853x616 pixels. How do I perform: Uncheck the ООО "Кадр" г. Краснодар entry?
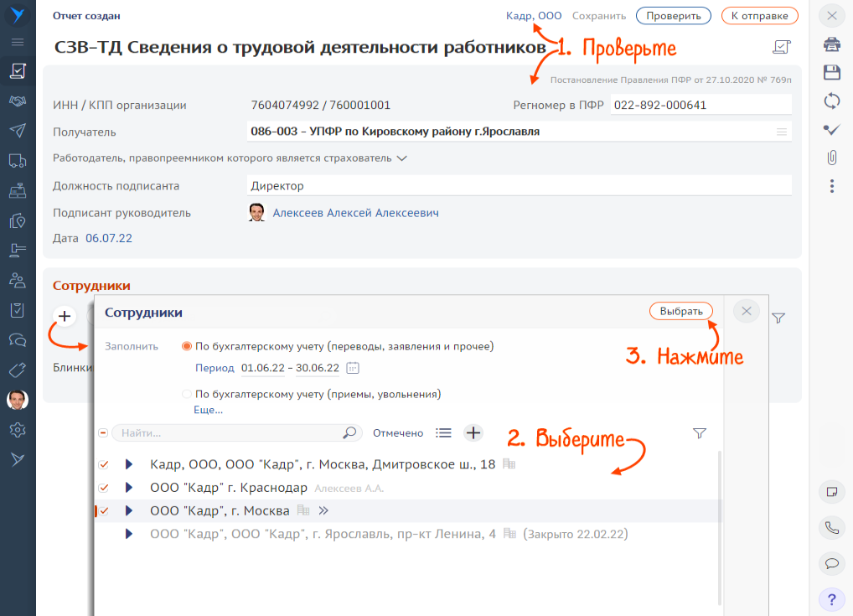tap(103, 487)
